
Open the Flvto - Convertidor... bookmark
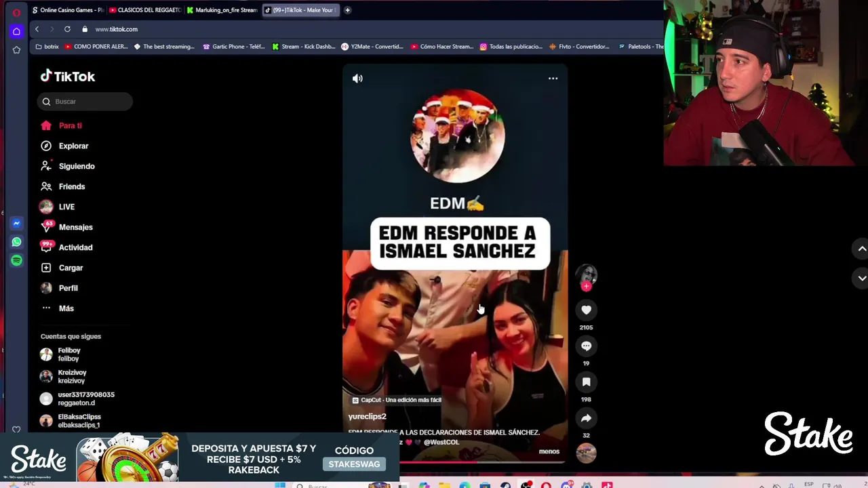pyautogui.click(x=580, y=47)
